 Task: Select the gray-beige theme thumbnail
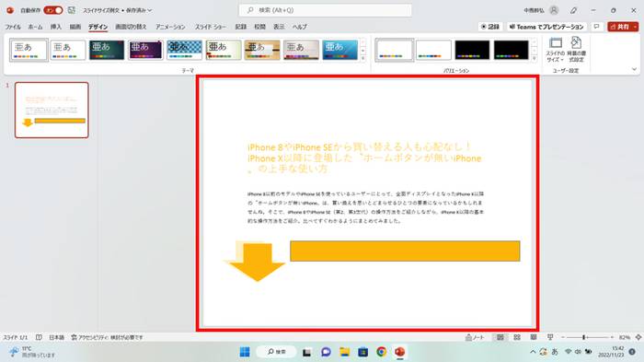301,50
